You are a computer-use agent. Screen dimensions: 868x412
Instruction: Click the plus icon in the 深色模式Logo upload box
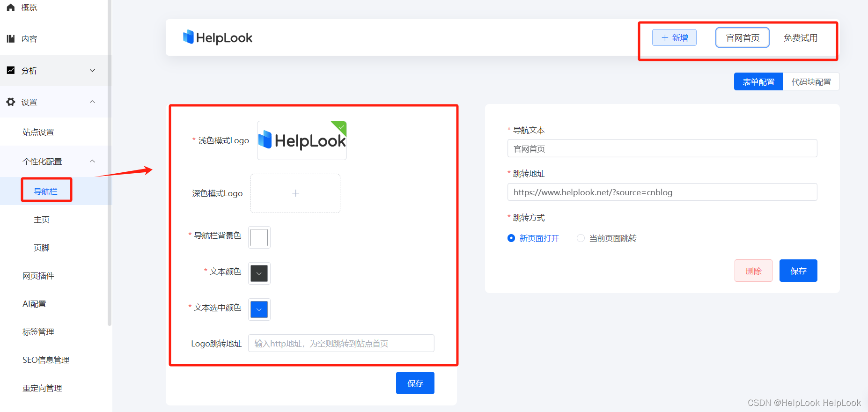pos(295,193)
